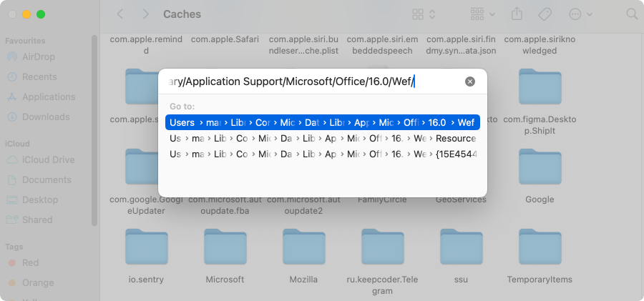Click the com.google.GoogleUpdater label
The height and width of the screenshot is (301, 644).
pyautogui.click(x=146, y=205)
